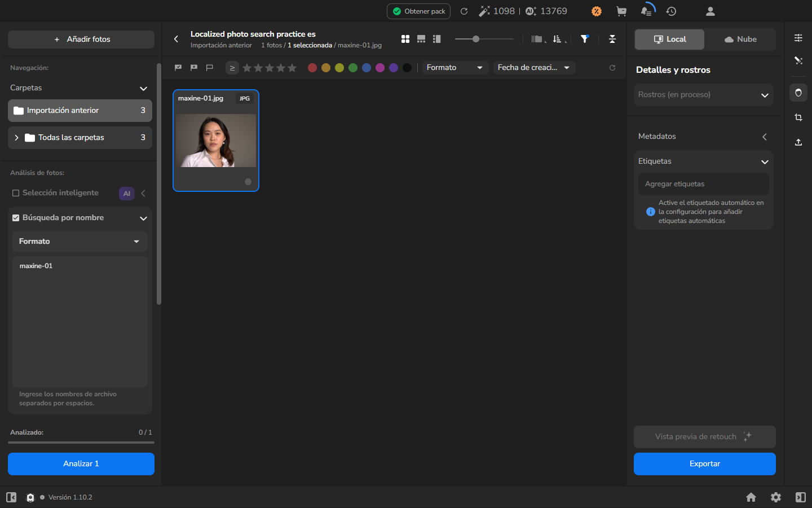Screen dimensions: 812x508
Task: Click the Exportar button
Action: click(705, 464)
